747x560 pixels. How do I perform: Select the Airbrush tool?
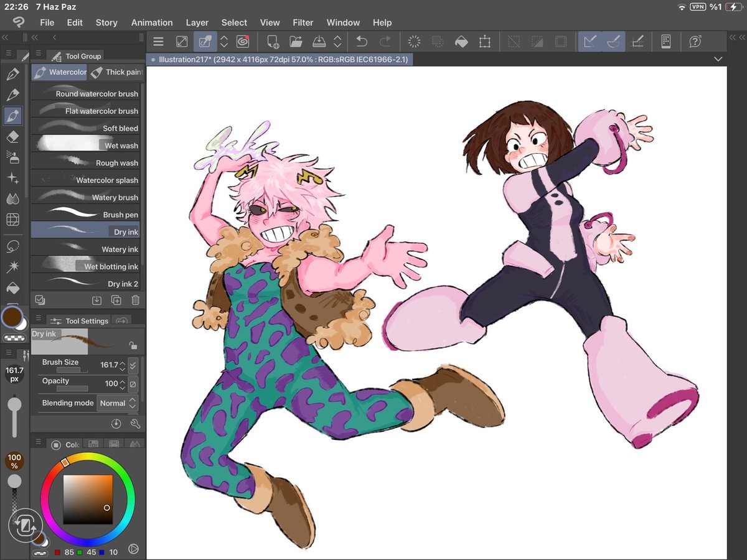tap(12, 157)
